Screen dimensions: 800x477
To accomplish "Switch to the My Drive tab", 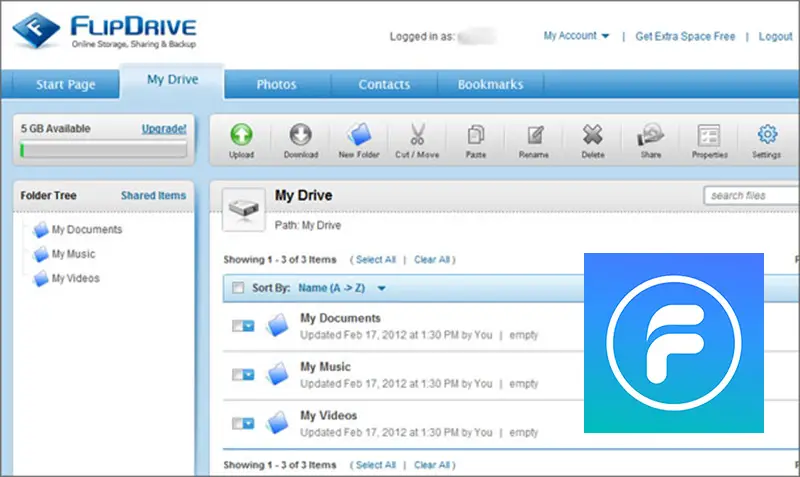I will pyautogui.click(x=172, y=81).
